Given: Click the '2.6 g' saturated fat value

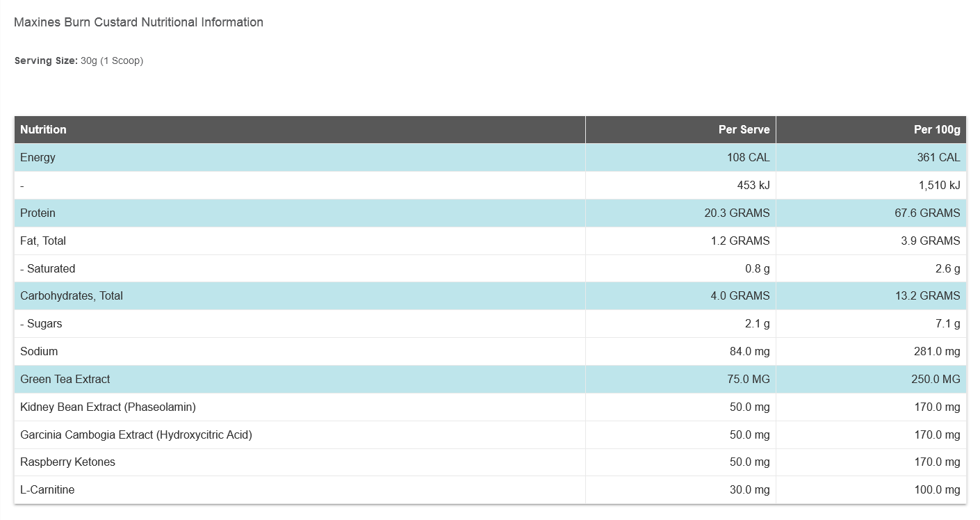Looking at the screenshot, I should tap(947, 268).
